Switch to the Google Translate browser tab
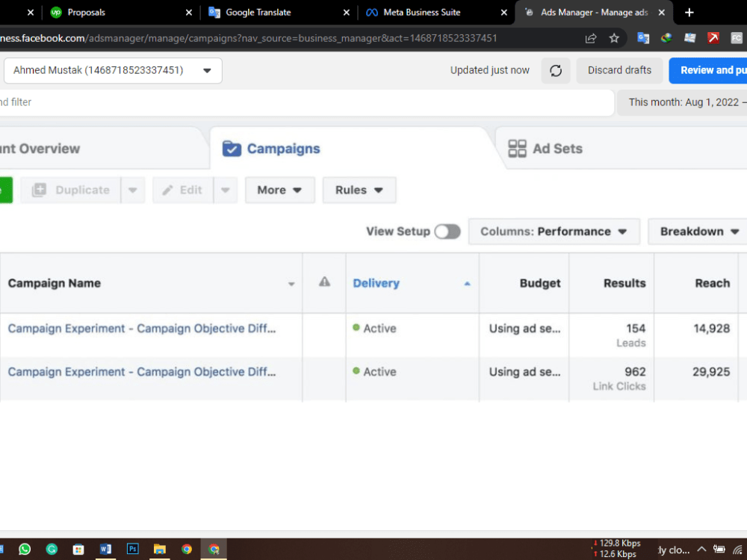 click(x=279, y=13)
